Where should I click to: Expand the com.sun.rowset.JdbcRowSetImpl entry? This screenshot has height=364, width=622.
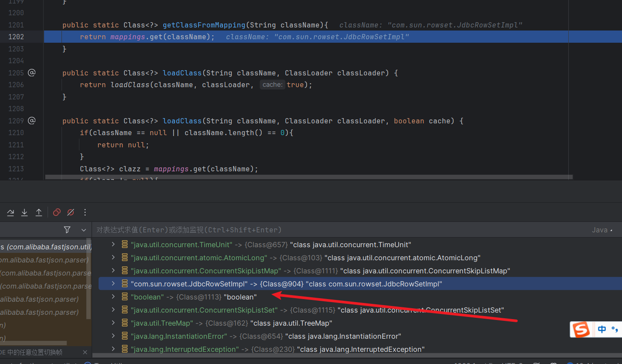113,284
